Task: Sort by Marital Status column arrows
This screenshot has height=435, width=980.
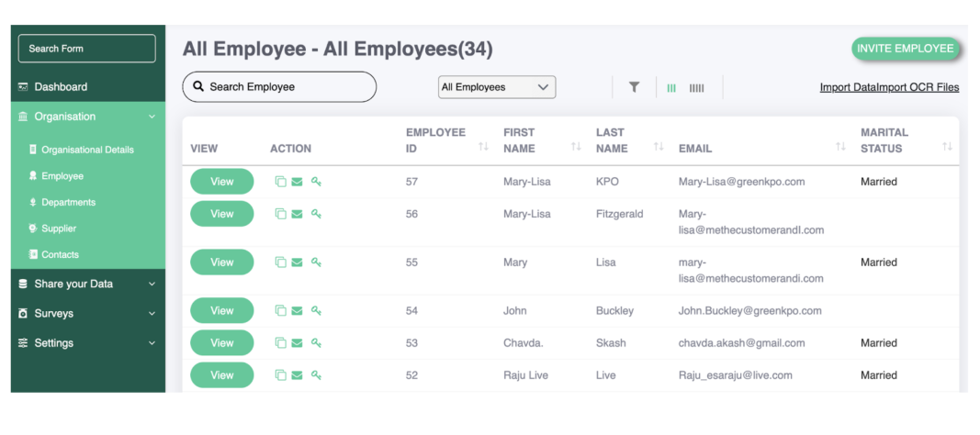Action: pos(947,146)
